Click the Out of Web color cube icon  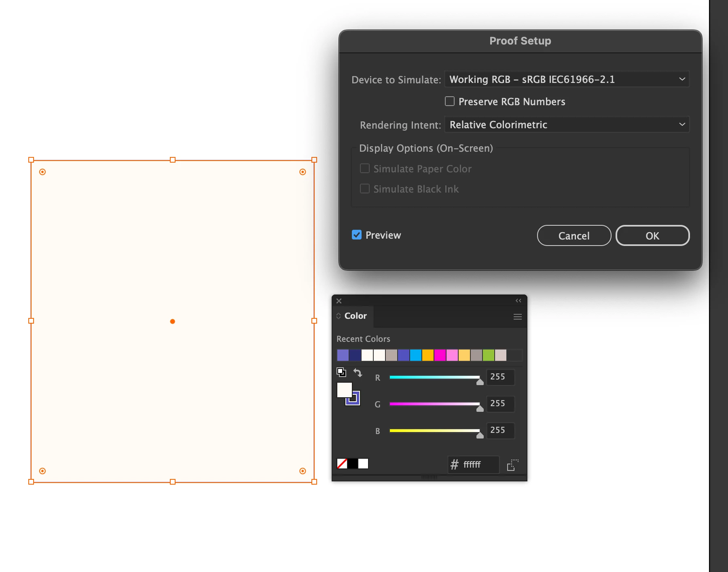pos(513,465)
